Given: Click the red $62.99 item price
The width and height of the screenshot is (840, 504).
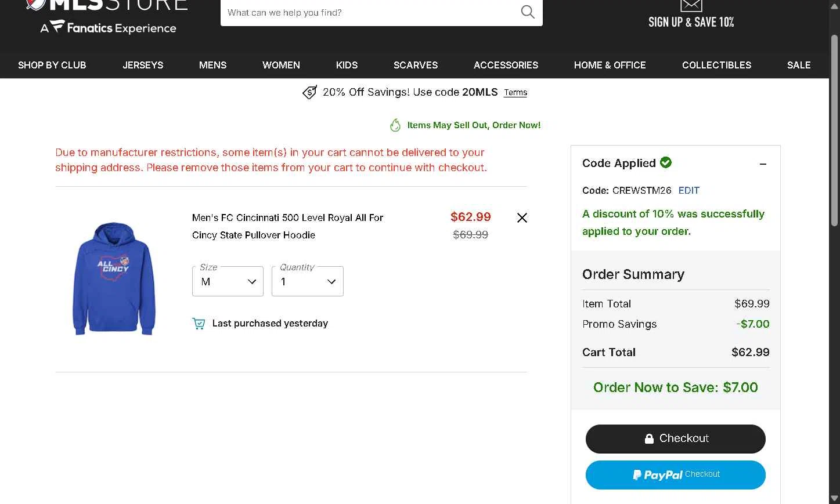Looking at the screenshot, I should coord(470,217).
